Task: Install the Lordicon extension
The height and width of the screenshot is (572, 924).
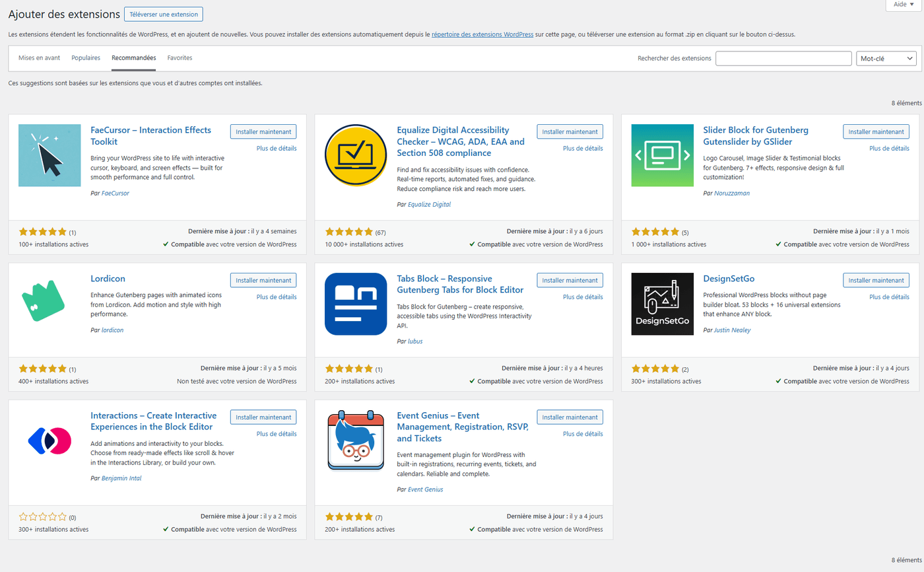Action: pos(263,280)
